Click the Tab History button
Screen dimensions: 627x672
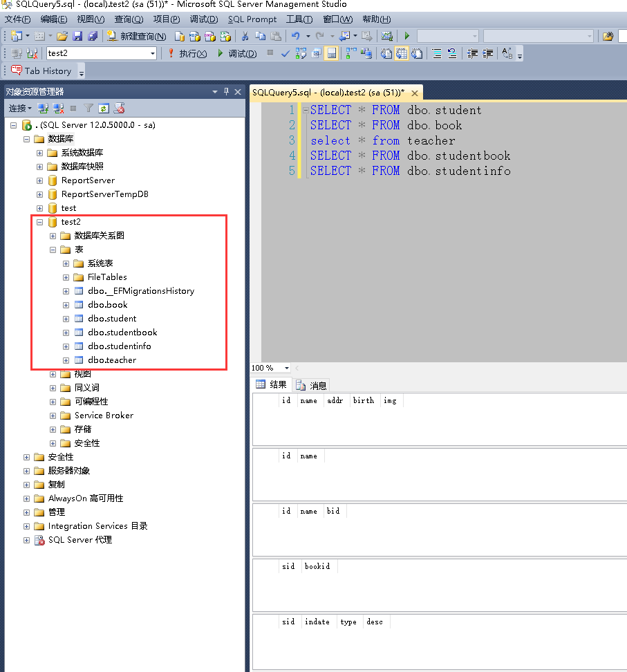(41, 71)
